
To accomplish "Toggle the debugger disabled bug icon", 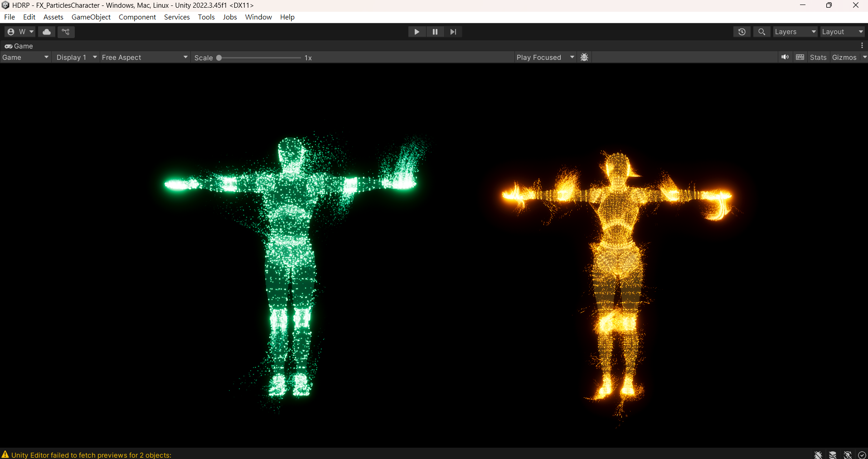I will tap(818, 455).
